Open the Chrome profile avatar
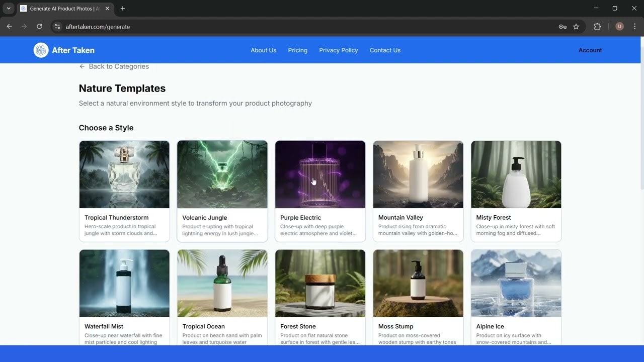This screenshot has height=362, width=644. [619, 27]
